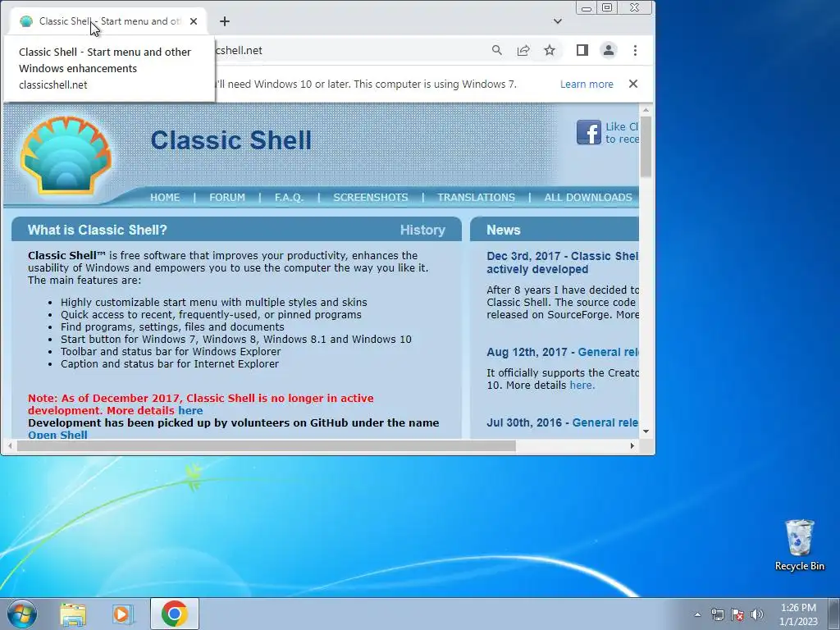Viewport: 840px width, 630px height.
Task: Open Action Center flag icon
Action: point(737,614)
